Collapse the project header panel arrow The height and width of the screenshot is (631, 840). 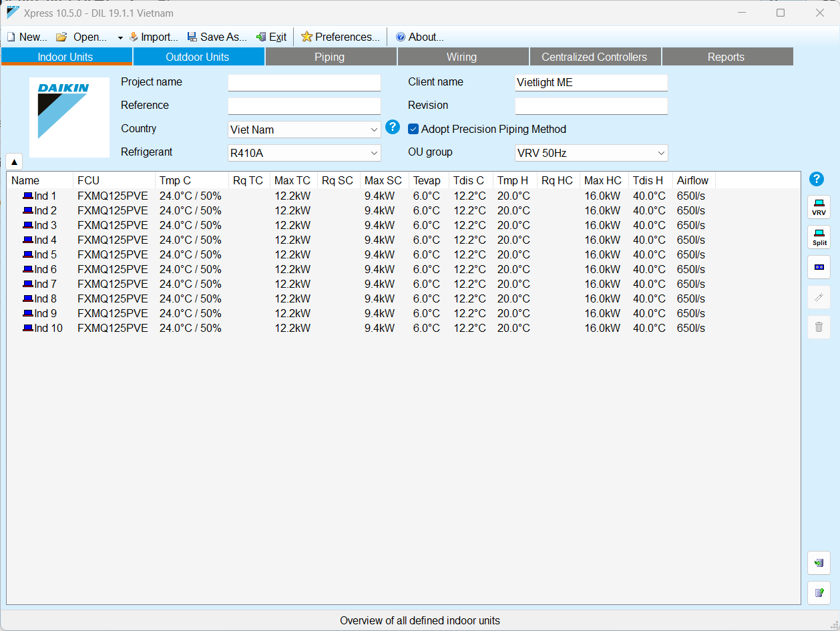[14, 162]
